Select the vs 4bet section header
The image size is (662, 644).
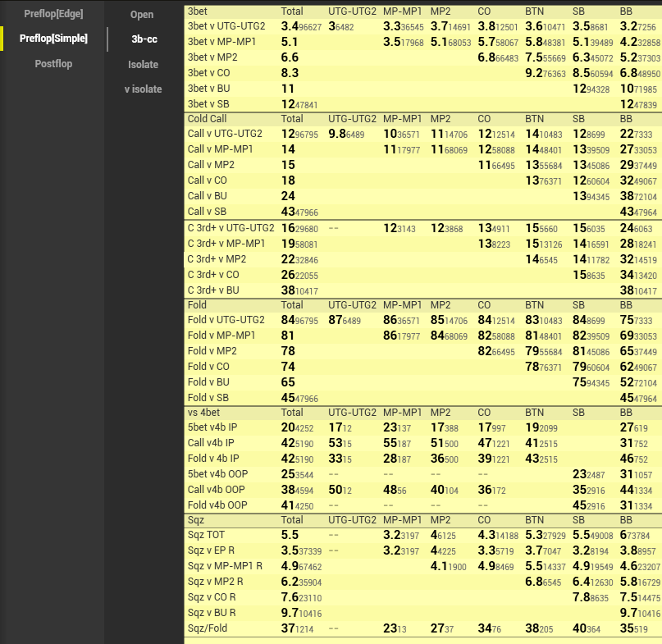click(x=206, y=413)
